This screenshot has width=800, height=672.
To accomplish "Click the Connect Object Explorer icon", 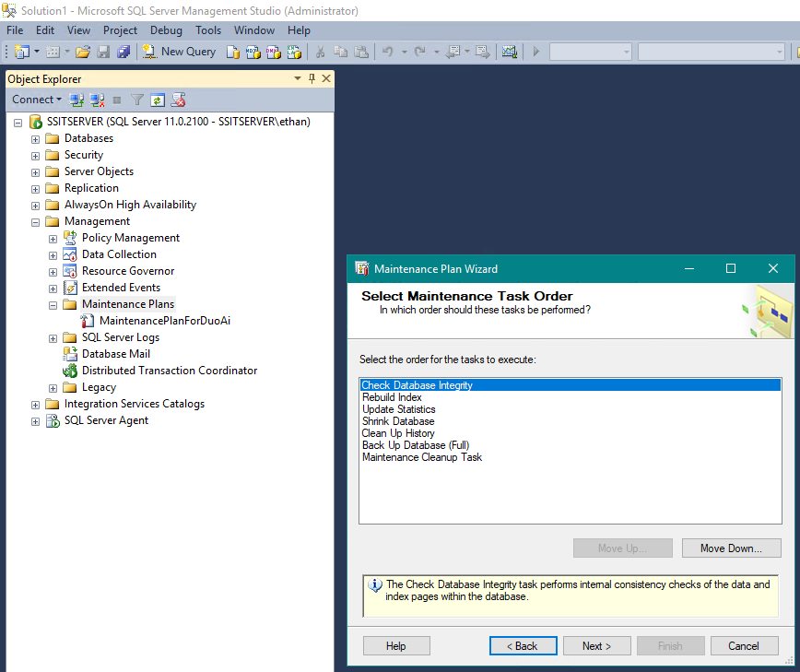I will point(76,100).
